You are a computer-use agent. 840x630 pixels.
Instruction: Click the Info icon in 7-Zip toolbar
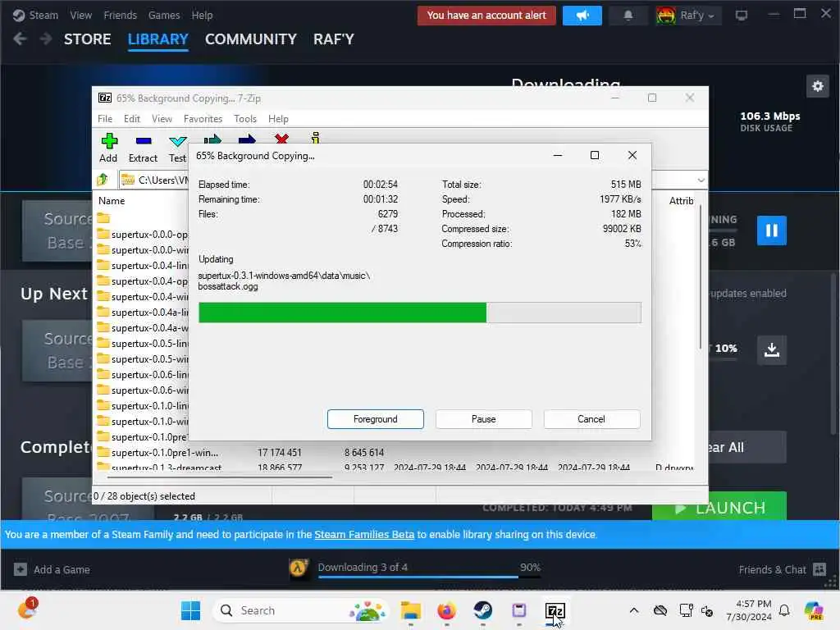(316, 138)
